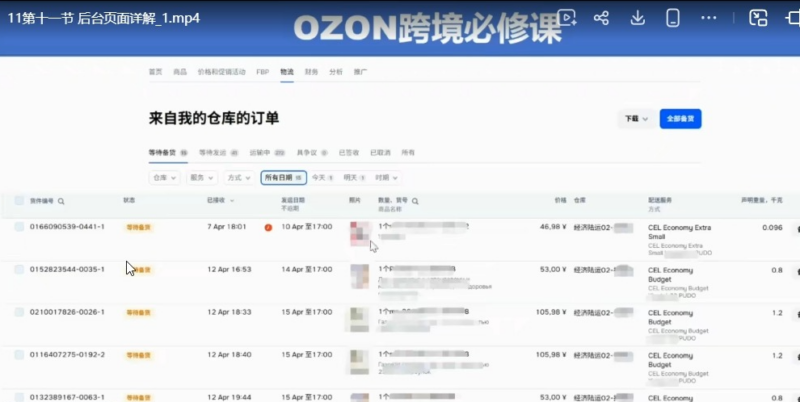Expand the 方式 filter dropdown
The image size is (800, 402).
click(x=239, y=178)
